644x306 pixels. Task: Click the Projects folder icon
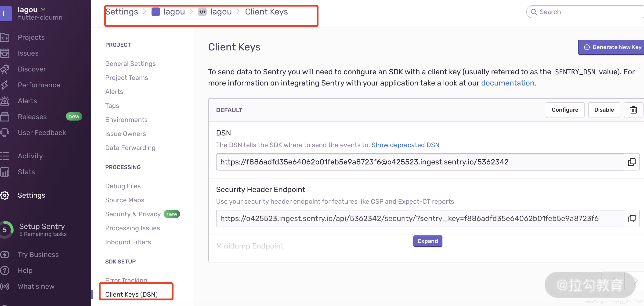coord(5,37)
